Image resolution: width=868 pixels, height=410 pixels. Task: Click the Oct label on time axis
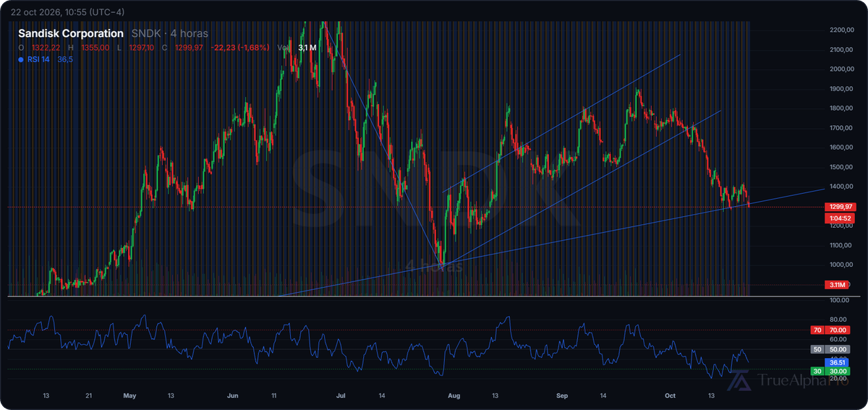(x=671, y=396)
